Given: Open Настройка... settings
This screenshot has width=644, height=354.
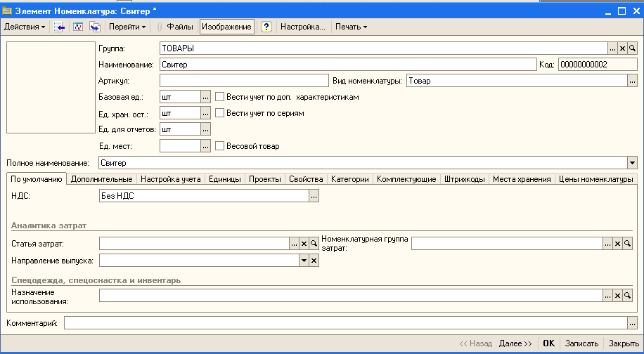Looking at the screenshot, I should [303, 27].
